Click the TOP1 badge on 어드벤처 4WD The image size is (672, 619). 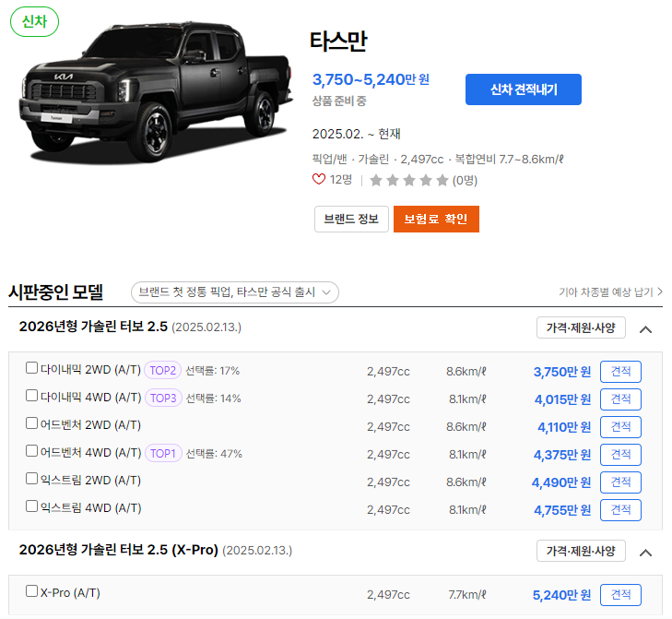[x=163, y=454]
